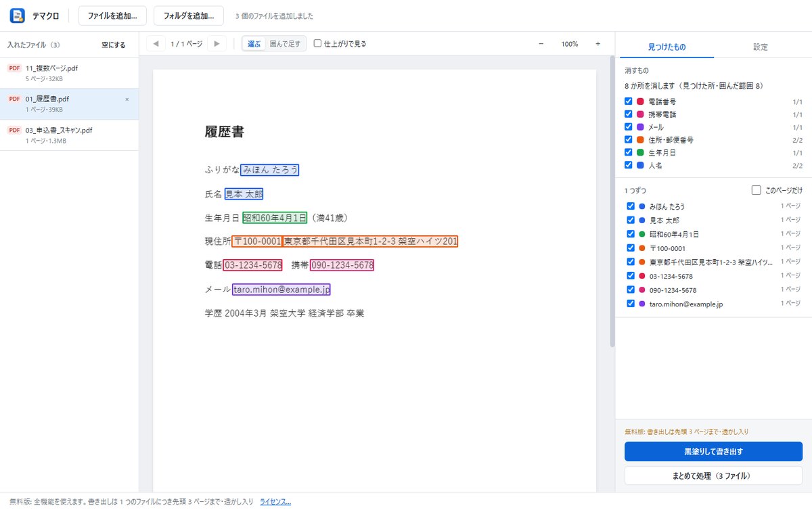The height and width of the screenshot is (510, 812).
Task: Select the 囲んで足す mode
Action: coord(285,44)
